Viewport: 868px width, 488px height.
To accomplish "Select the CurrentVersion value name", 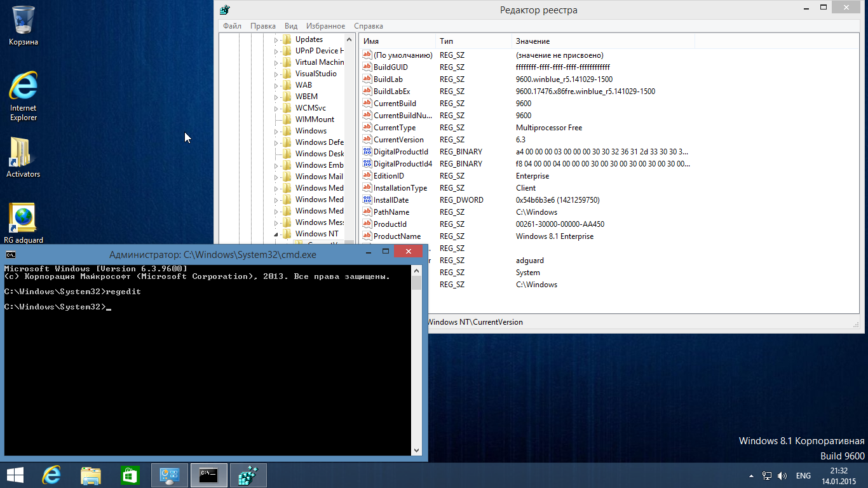I will tap(398, 140).
